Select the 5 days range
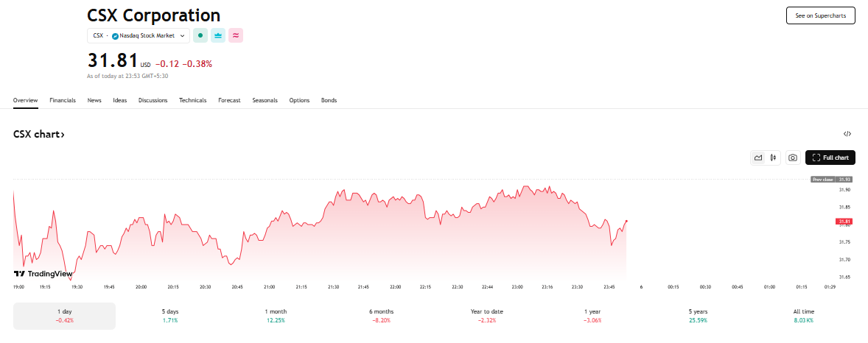Image resolution: width=868 pixels, height=343 pixels. point(170,316)
